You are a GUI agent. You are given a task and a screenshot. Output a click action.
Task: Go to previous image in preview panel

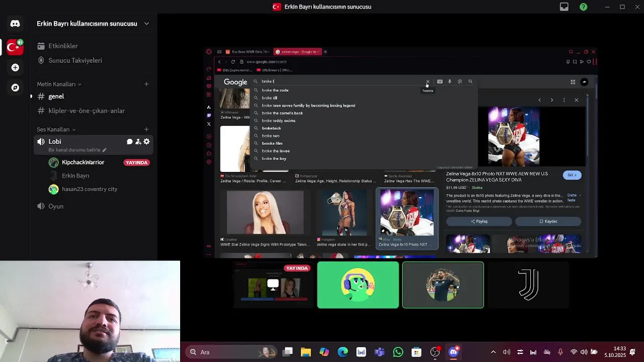[539, 100]
